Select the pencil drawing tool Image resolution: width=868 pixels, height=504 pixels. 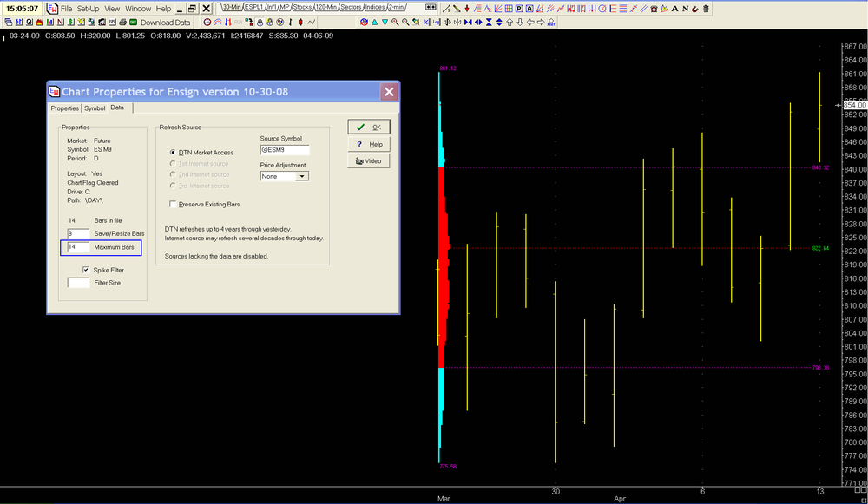pyautogui.click(x=457, y=9)
